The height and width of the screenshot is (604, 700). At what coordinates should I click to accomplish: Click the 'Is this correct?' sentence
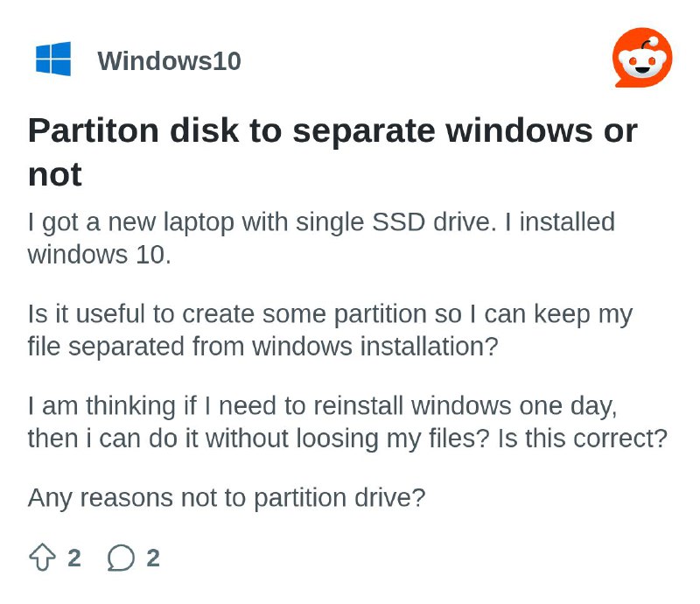point(583,439)
